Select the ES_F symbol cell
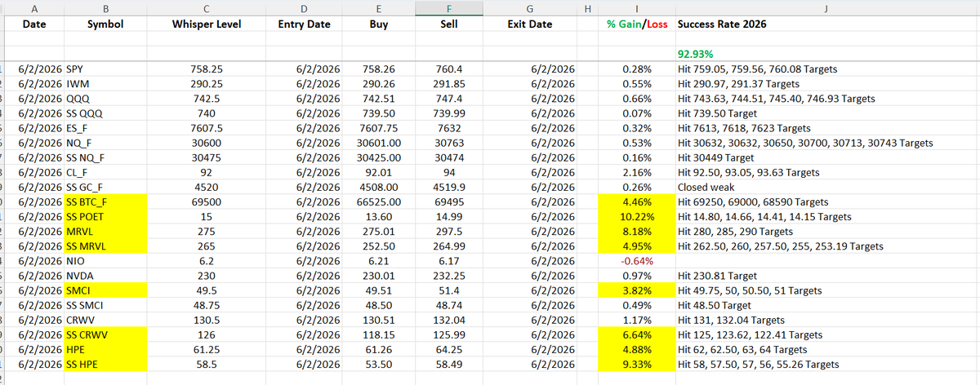The height and width of the screenshot is (385, 980). 105,127
